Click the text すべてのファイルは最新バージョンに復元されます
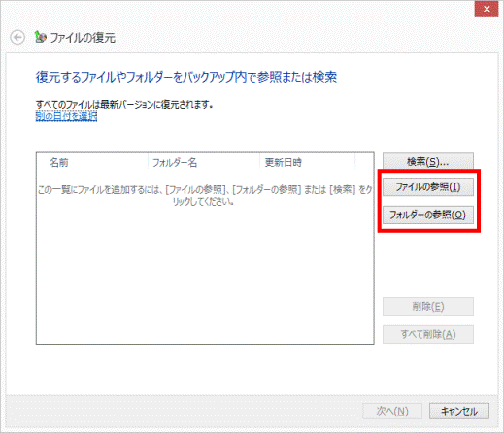 (124, 105)
